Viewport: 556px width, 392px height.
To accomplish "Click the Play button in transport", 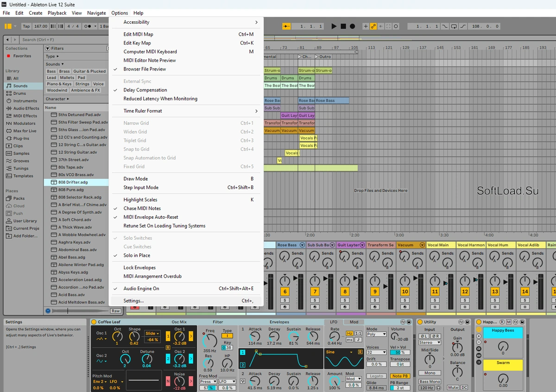I will pos(334,26).
